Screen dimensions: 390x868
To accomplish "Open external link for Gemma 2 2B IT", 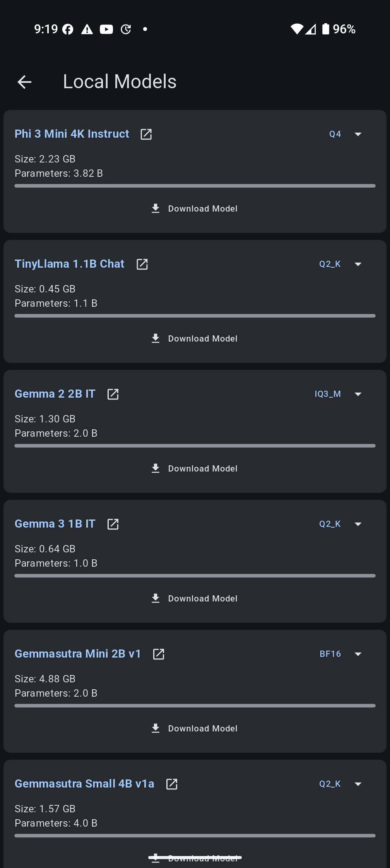I will tap(113, 394).
